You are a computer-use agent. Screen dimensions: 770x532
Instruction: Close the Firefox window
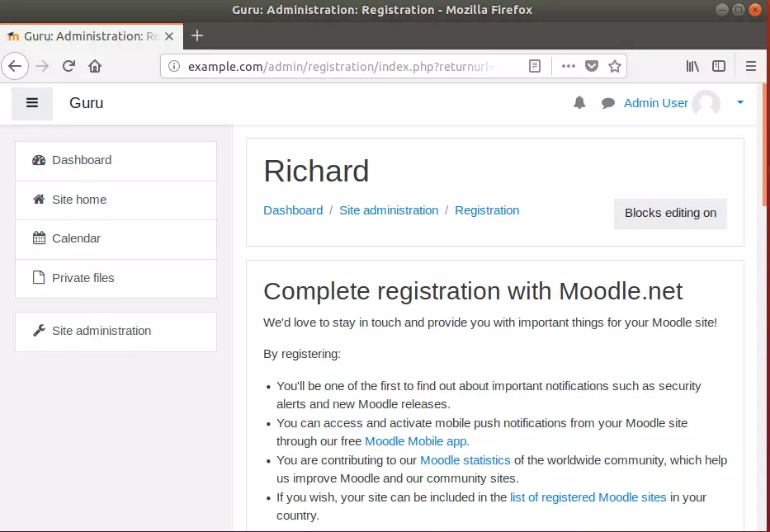pyautogui.click(x=755, y=9)
